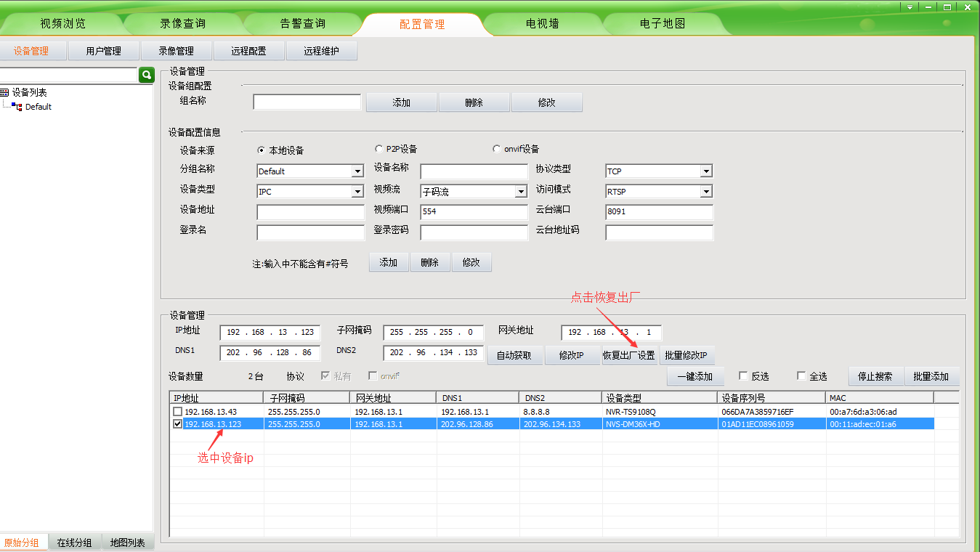Open the 电子地图 tab

[x=662, y=23]
